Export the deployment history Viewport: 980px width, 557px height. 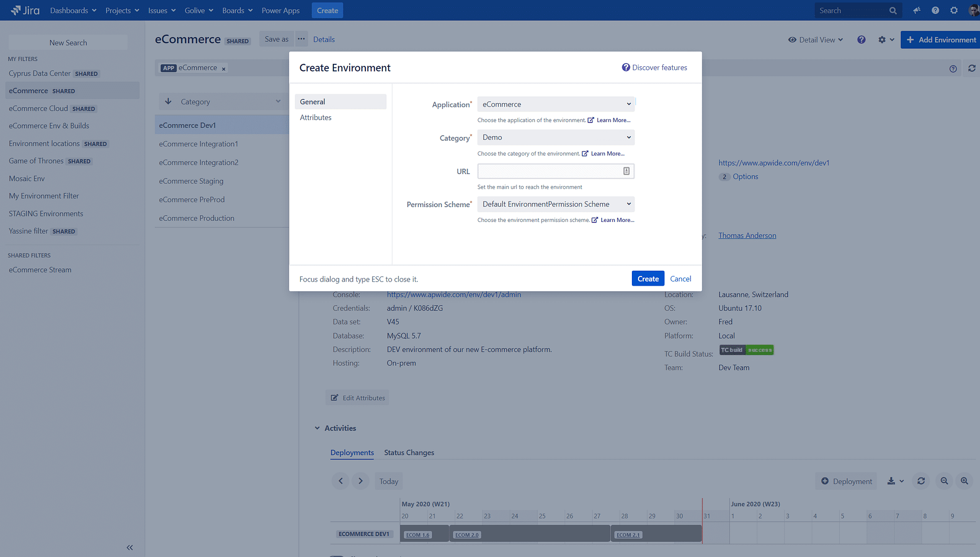pyautogui.click(x=892, y=480)
